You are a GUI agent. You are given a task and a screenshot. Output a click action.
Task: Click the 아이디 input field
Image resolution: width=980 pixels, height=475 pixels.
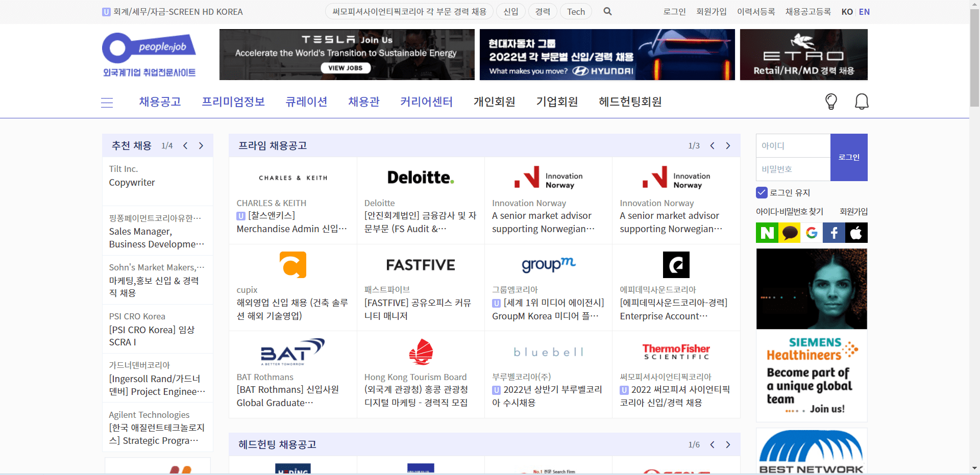(x=793, y=145)
